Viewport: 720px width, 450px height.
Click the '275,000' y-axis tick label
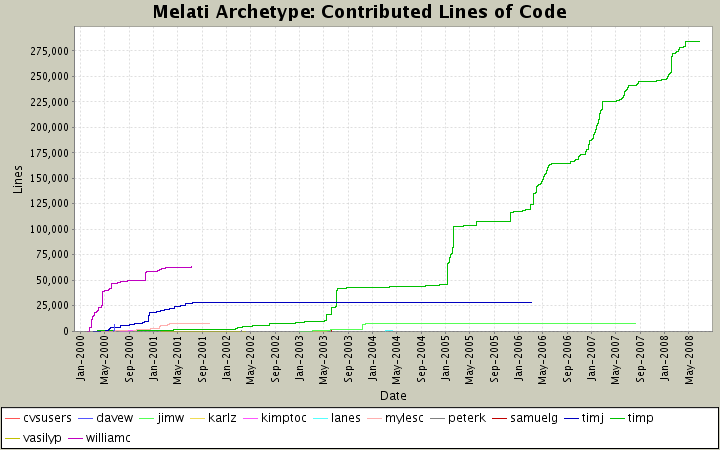tap(51, 51)
